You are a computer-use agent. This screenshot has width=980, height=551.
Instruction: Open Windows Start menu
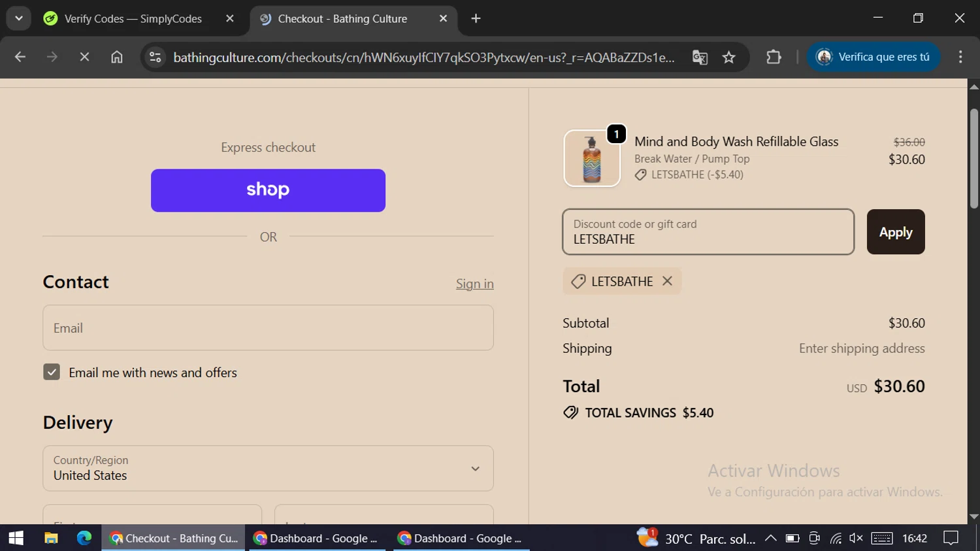tap(16, 538)
